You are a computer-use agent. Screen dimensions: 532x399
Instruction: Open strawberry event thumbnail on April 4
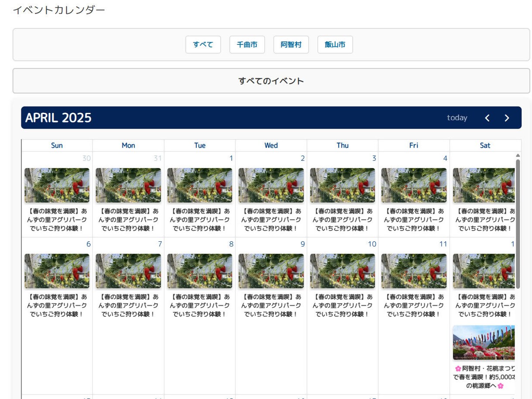tap(414, 185)
